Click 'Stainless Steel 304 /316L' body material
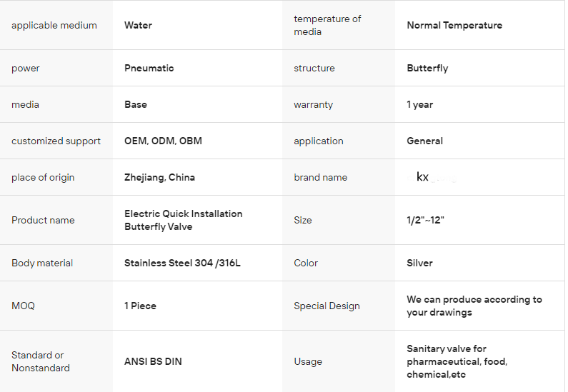568x392 pixels. click(x=182, y=263)
